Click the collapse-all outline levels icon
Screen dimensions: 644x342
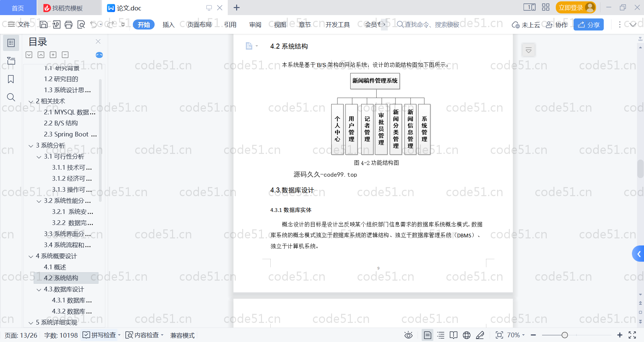coord(41,55)
